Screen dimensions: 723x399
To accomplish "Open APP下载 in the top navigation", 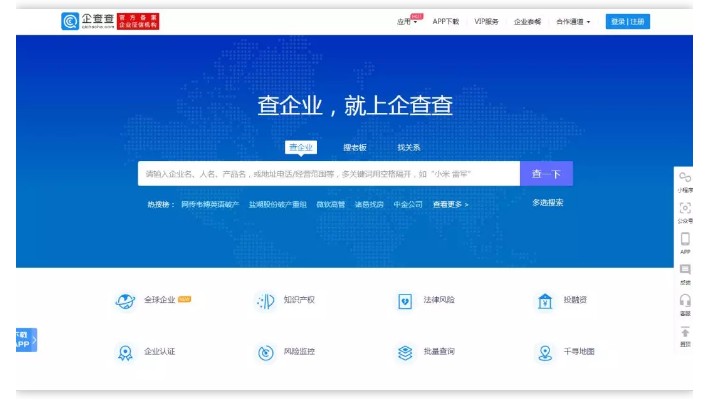I will [445, 22].
